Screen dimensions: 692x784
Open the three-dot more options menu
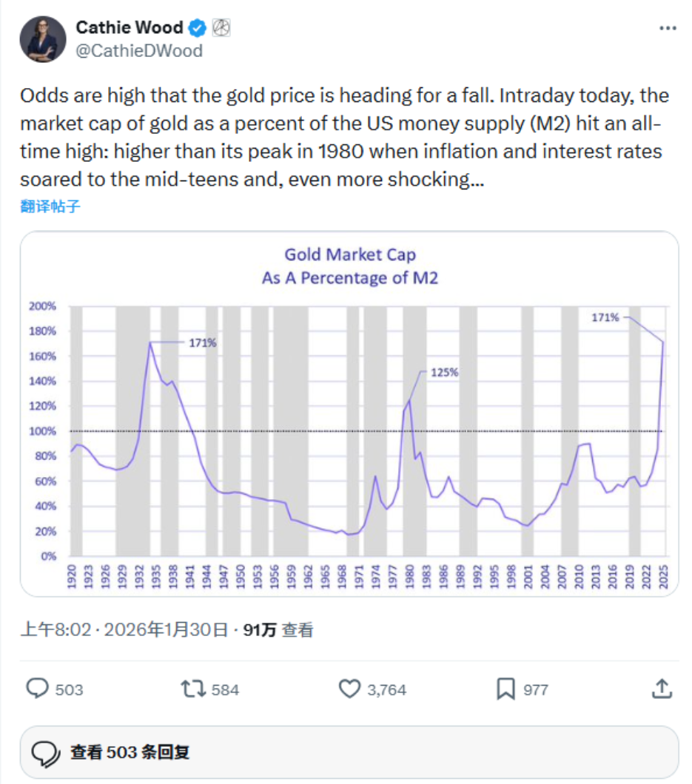[x=668, y=29]
